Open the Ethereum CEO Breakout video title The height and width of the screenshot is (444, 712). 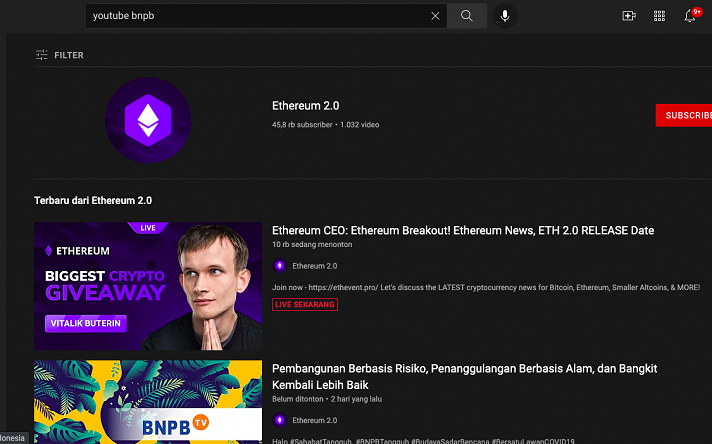click(463, 230)
